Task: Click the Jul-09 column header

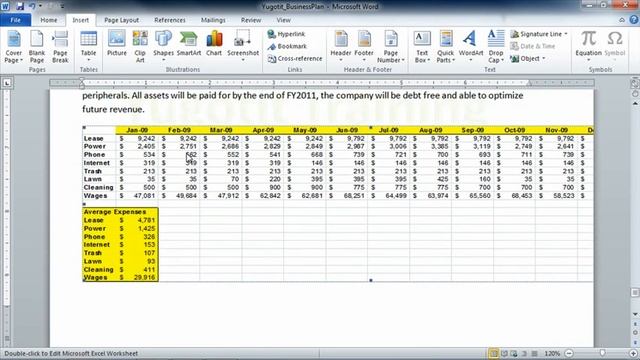Action: click(389, 130)
